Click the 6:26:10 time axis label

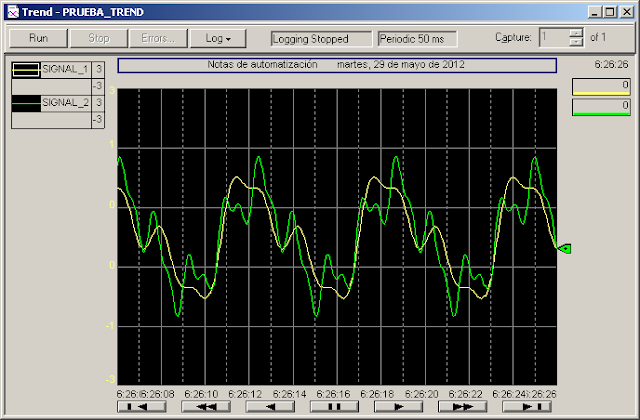pos(201,394)
